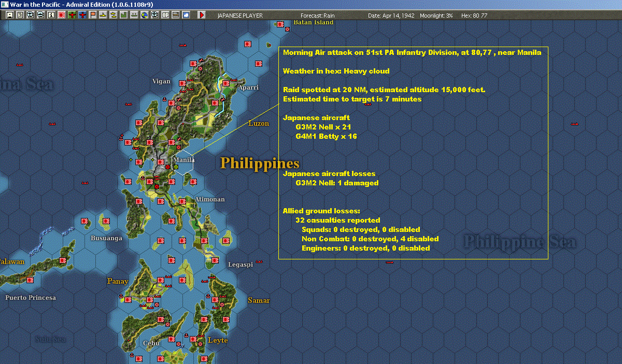Image resolution: width=622 pixels, height=364 pixels.
Task: Click the 'G3M2 Nell: 1 damaged' line
Action: pos(337,183)
